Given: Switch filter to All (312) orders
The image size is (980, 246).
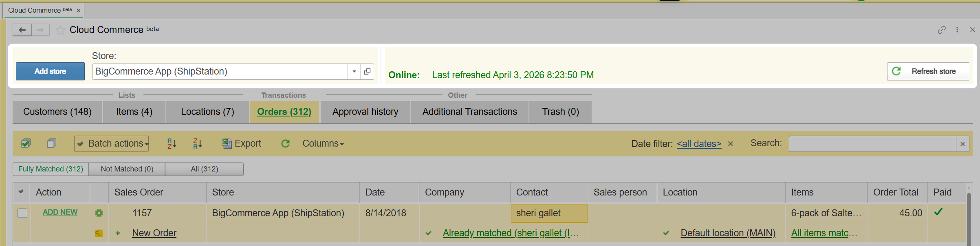Looking at the screenshot, I should pyautogui.click(x=204, y=169).
